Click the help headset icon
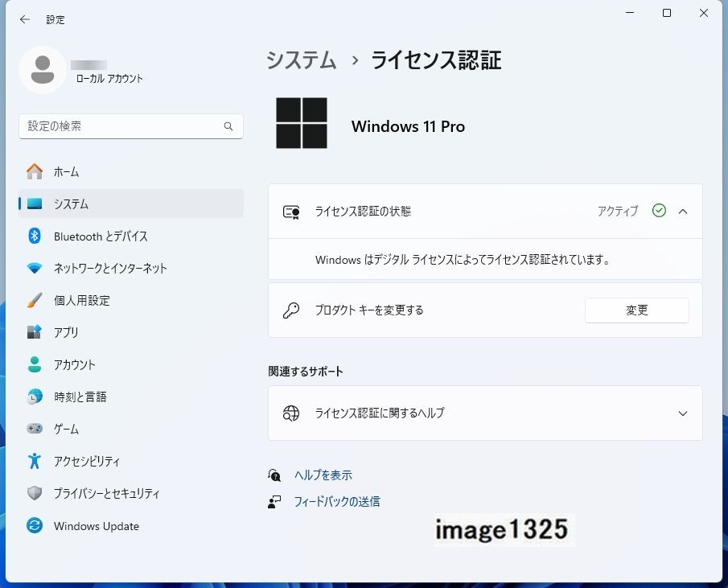 274,475
